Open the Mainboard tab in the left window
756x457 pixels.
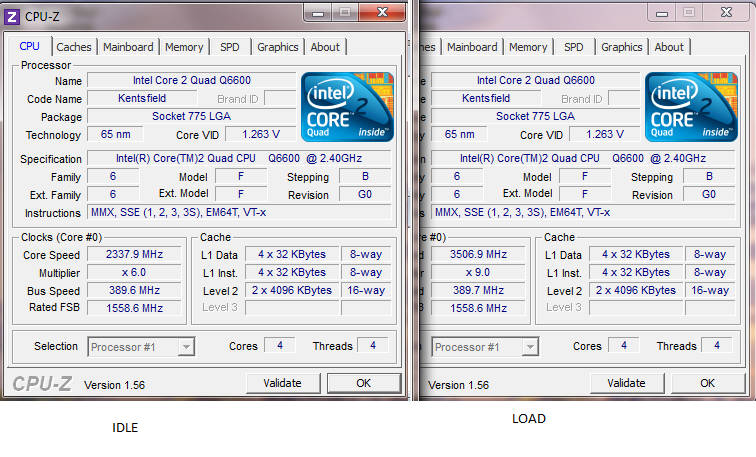pyautogui.click(x=128, y=47)
